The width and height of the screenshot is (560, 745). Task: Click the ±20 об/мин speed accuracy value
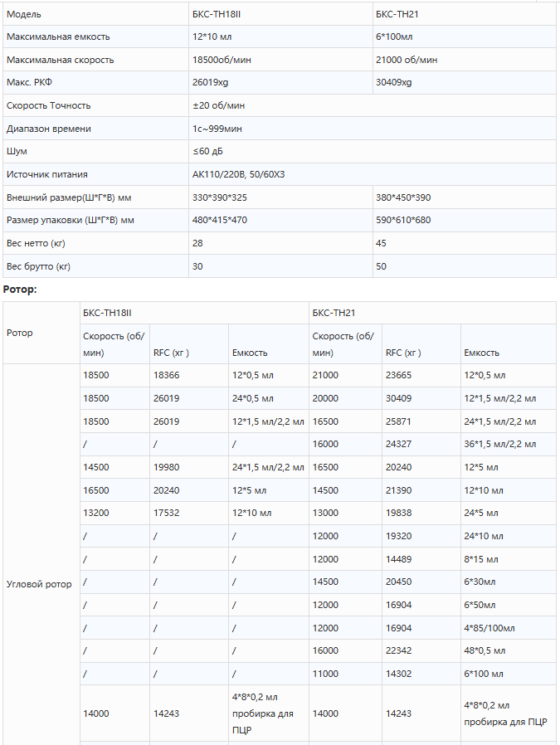point(218,105)
